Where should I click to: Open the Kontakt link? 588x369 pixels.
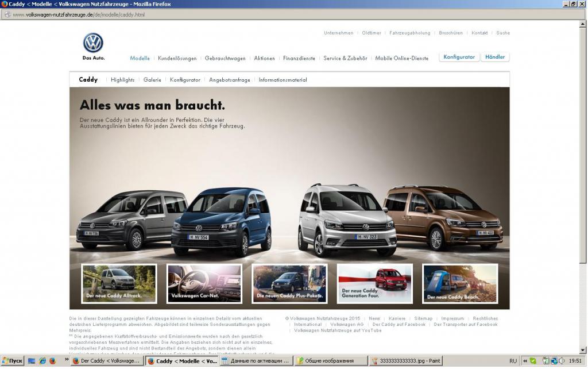coord(479,33)
